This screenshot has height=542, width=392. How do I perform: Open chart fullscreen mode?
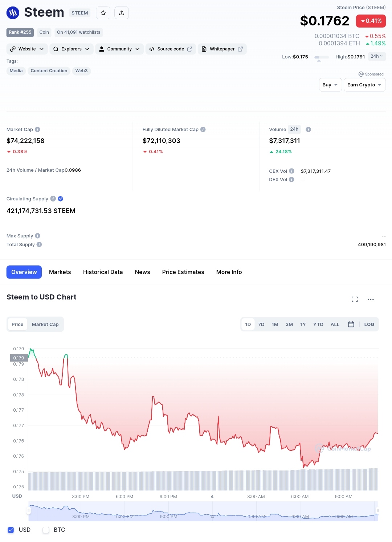355,299
